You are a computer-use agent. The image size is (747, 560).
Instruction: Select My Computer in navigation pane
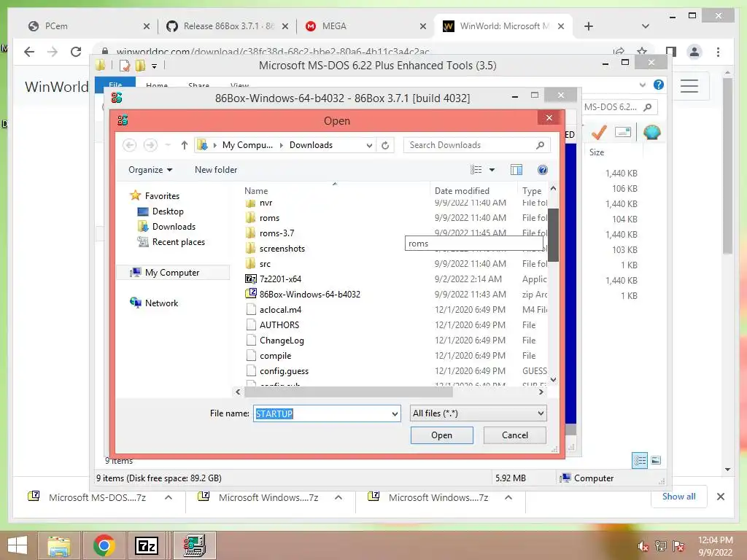tap(172, 273)
